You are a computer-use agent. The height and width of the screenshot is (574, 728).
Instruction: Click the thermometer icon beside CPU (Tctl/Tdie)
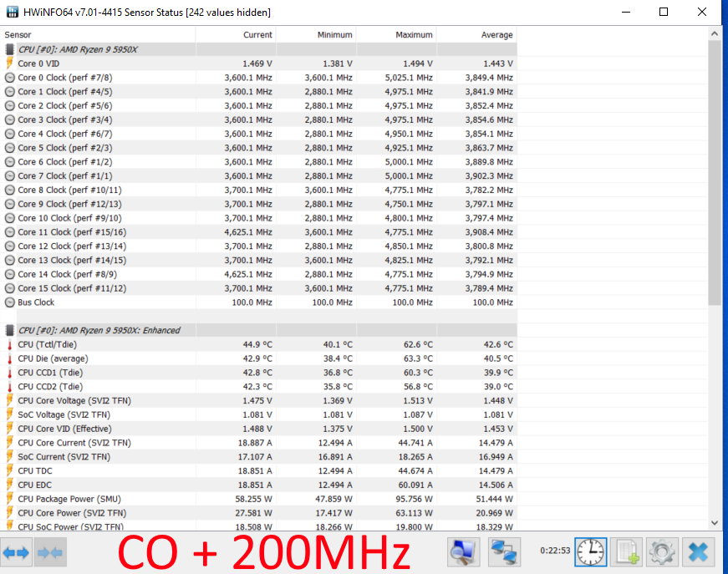click(9, 344)
